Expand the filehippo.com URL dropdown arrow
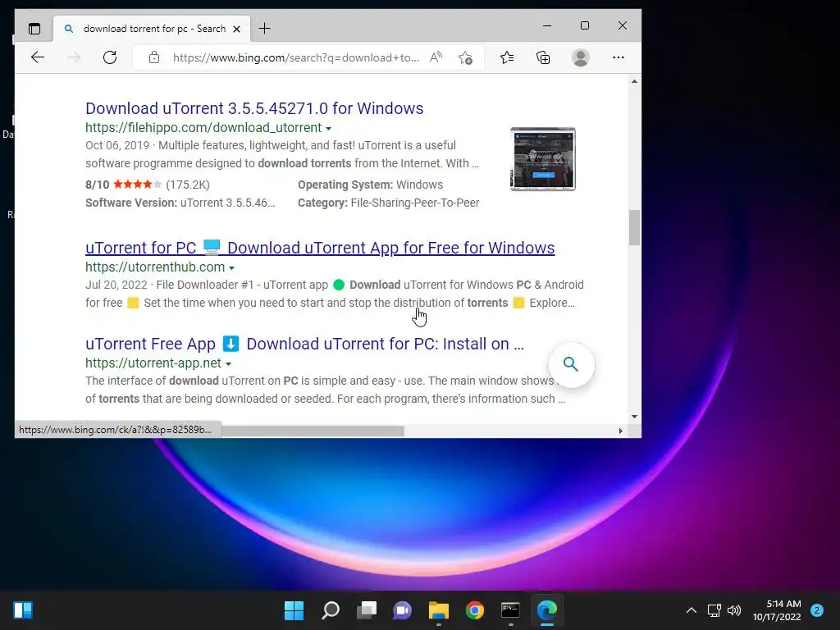This screenshot has width=840, height=630. tap(328, 129)
